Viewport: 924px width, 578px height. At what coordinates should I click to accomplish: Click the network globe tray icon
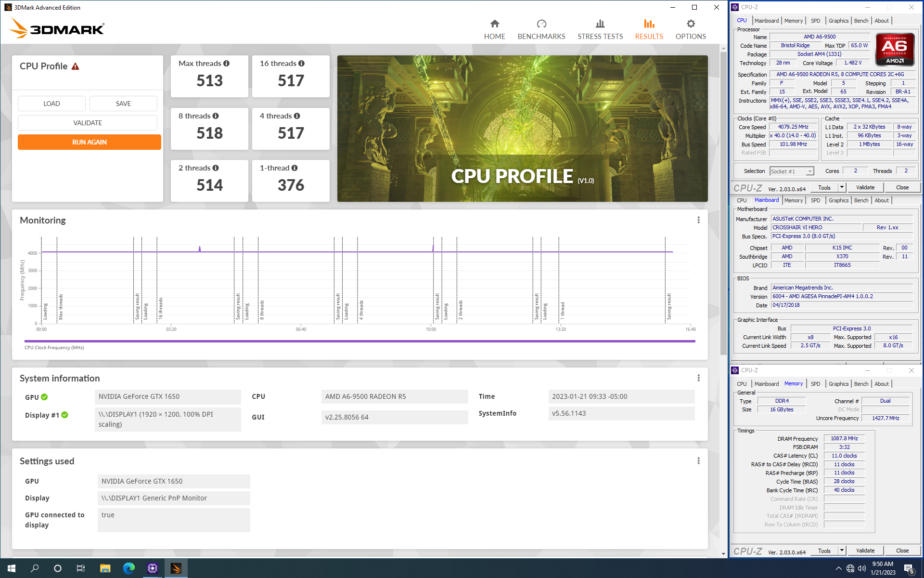tap(850, 569)
